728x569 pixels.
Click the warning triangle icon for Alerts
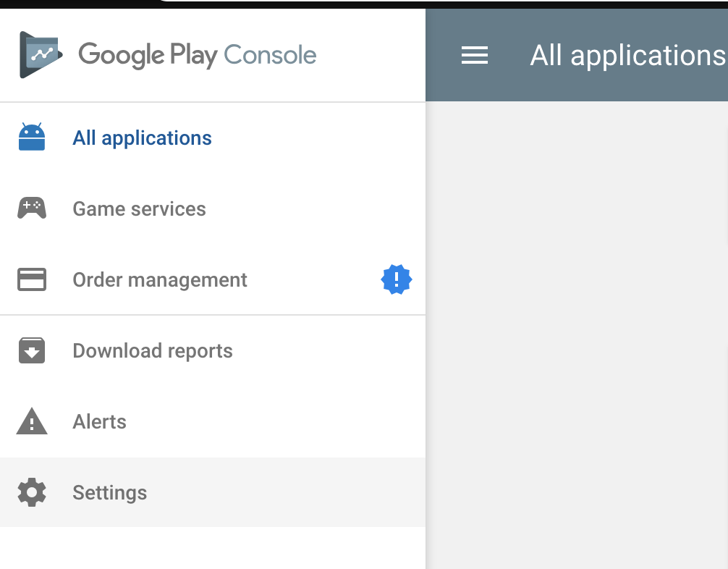(x=32, y=421)
